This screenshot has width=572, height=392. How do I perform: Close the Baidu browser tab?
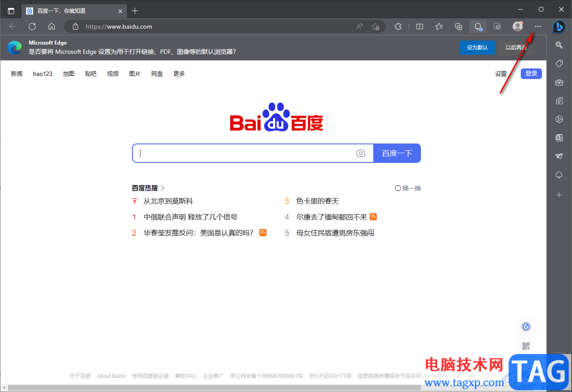(x=120, y=11)
